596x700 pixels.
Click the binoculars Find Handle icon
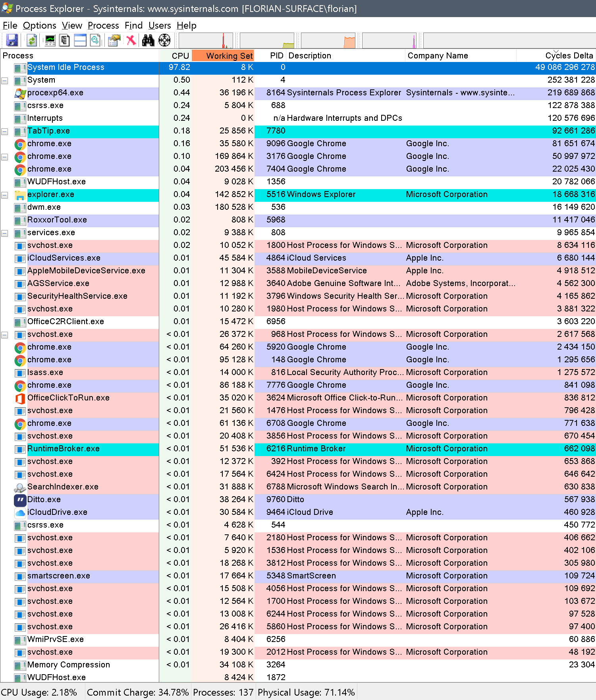pyautogui.click(x=148, y=40)
